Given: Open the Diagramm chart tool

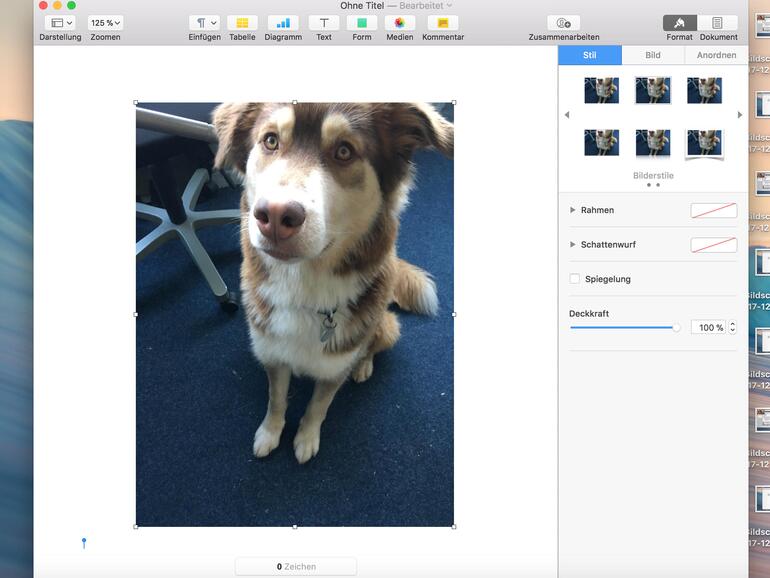Looking at the screenshot, I should [283, 23].
